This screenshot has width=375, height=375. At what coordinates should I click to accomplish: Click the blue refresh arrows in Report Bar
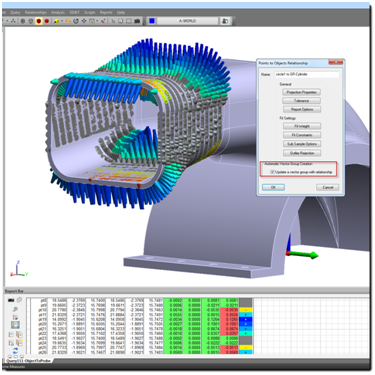tap(15, 350)
